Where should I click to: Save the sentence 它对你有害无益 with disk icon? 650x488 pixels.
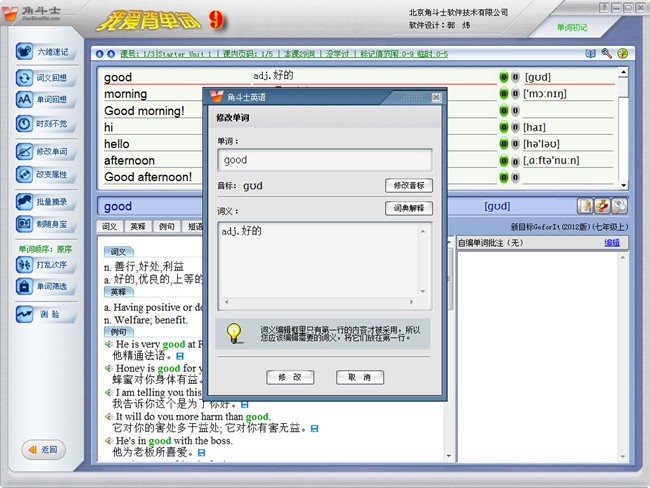315,428
